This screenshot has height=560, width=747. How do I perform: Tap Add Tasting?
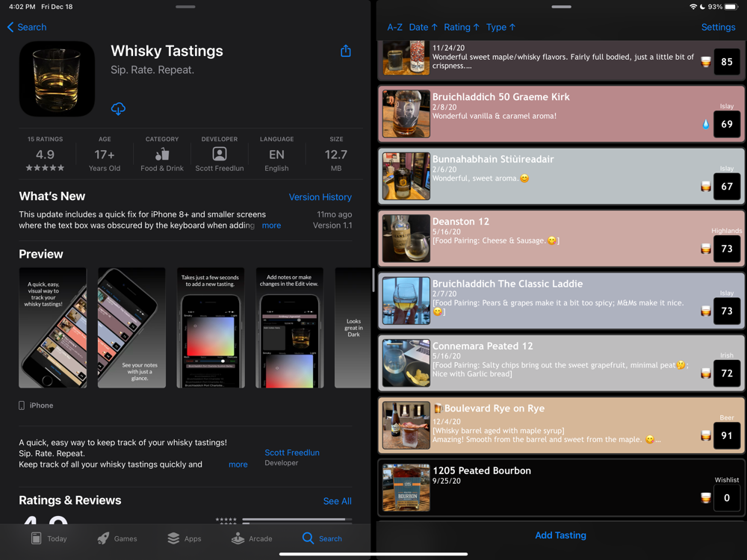(560, 535)
